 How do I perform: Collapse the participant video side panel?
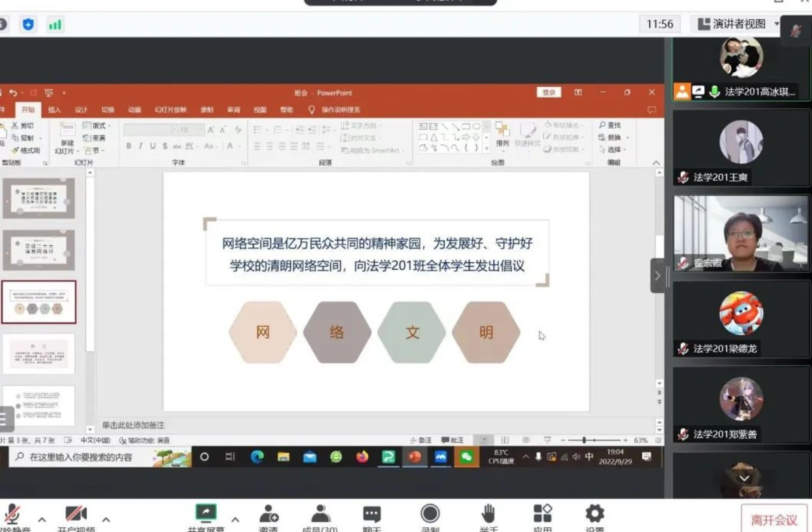[657, 276]
